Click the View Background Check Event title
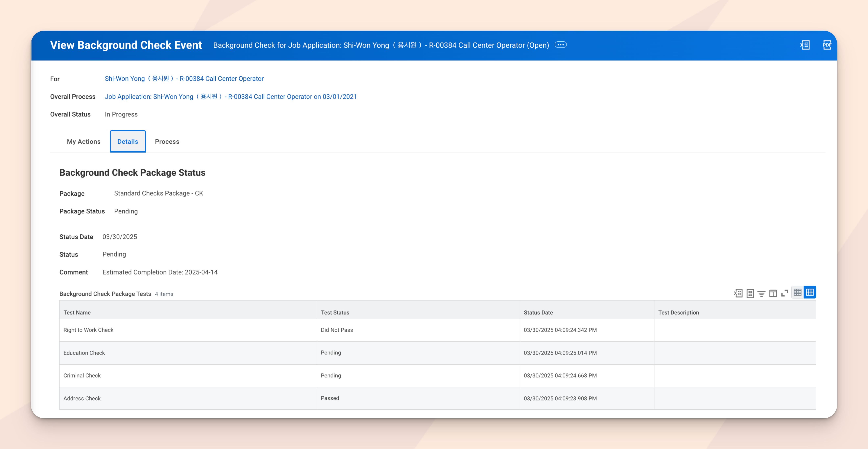Screen dimensions: 868x449 click(126, 45)
